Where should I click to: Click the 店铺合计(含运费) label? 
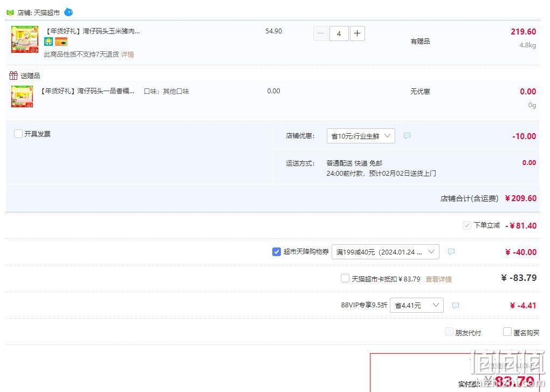[469, 198]
